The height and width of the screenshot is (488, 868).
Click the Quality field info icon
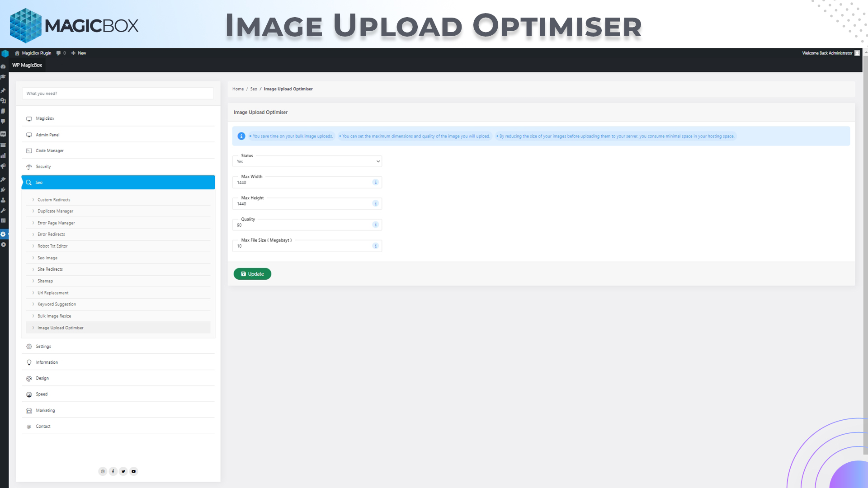pyautogui.click(x=375, y=225)
